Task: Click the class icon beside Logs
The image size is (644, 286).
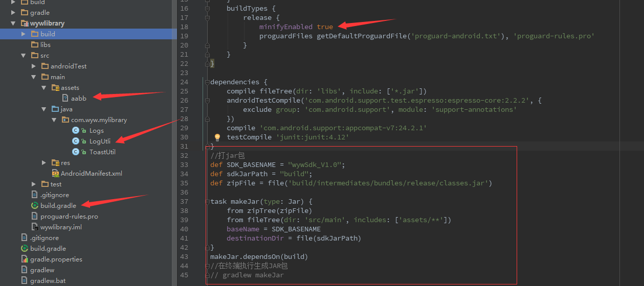Action: click(x=76, y=130)
